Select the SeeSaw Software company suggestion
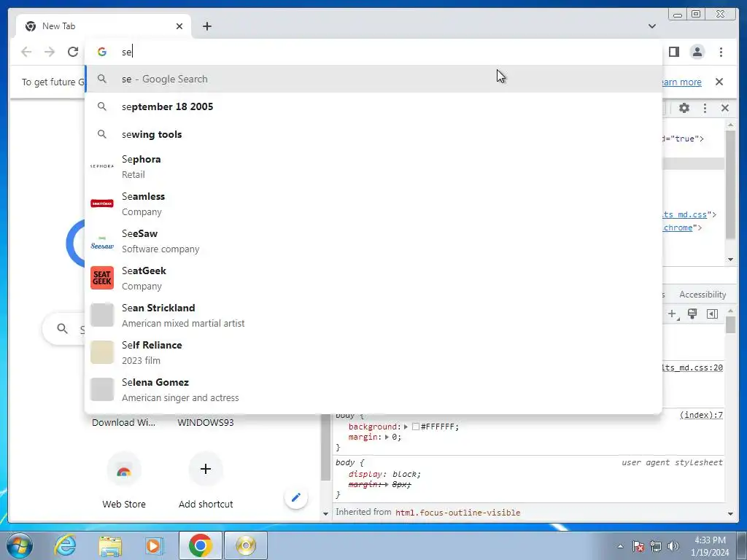747x560 pixels. (373, 241)
